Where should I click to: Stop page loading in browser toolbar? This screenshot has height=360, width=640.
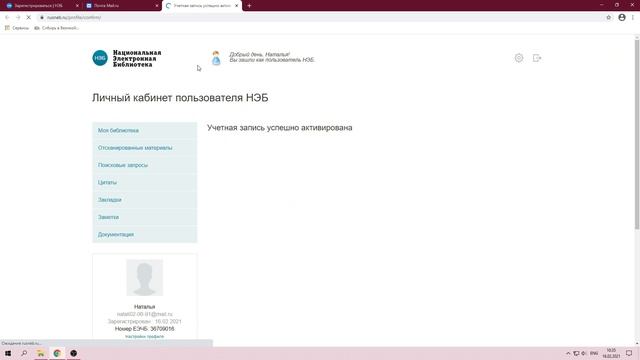[28, 18]
